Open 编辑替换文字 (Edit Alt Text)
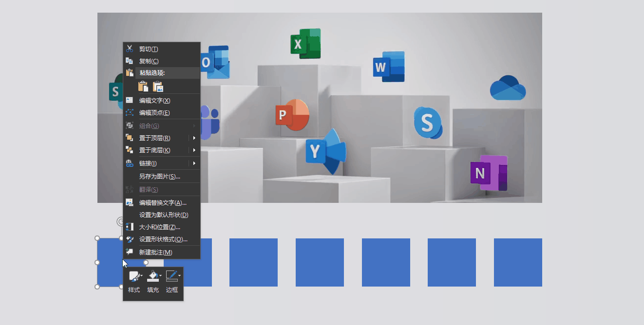This screenshot has width=644, height=325. click(161, 202)
